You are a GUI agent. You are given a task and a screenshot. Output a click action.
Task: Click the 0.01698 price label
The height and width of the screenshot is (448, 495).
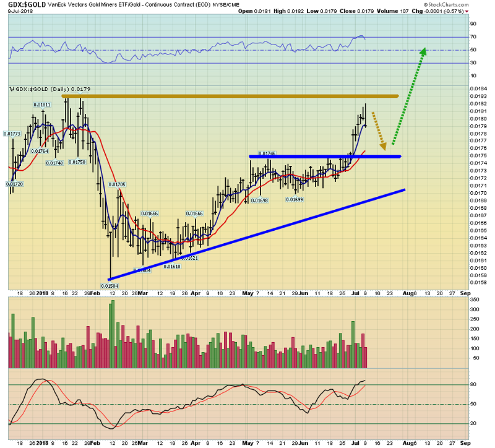tap(259, 200)
